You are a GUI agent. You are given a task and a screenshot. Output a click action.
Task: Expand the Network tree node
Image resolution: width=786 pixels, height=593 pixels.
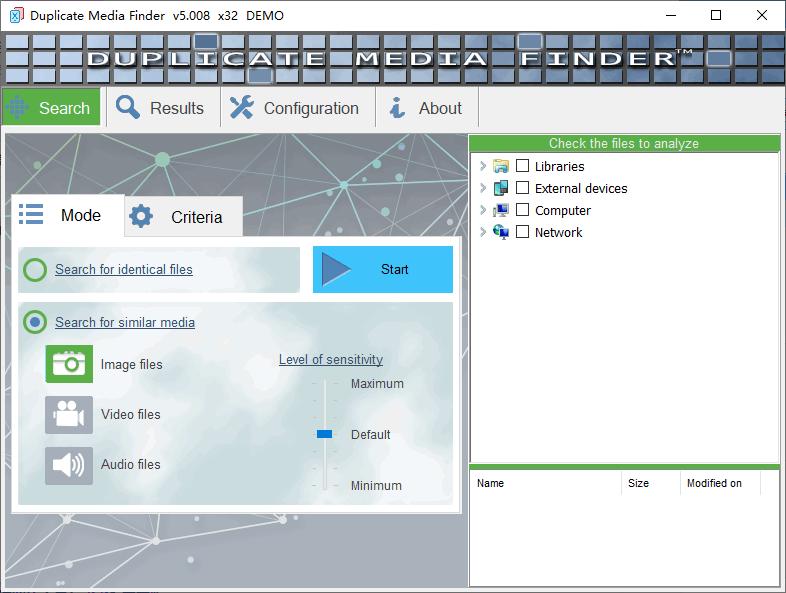(x=483, y=232)
